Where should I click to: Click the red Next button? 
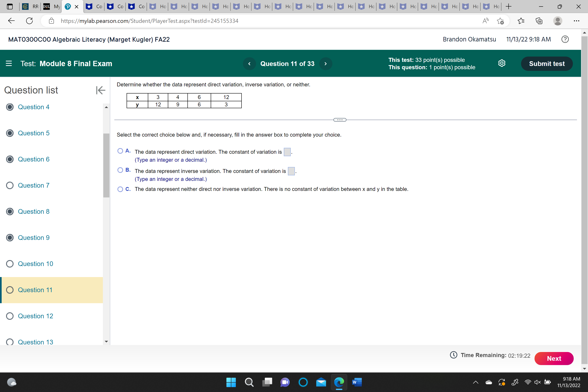[554, 359]
